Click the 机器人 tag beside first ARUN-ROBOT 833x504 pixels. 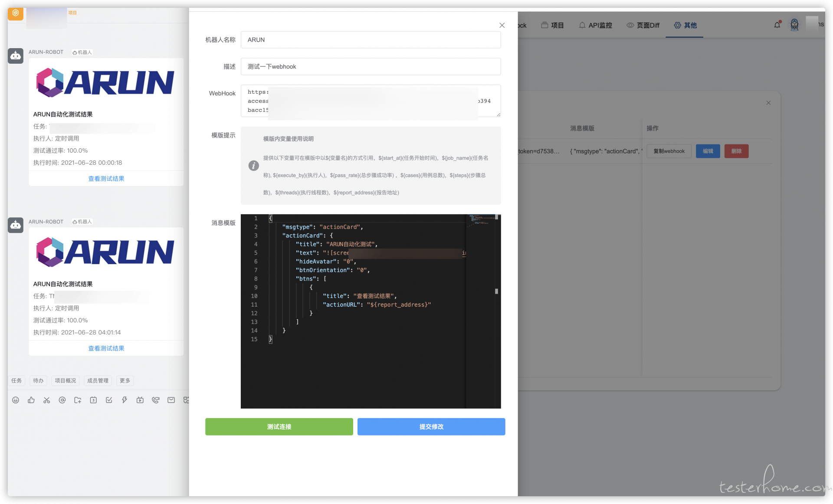(82, 52)
